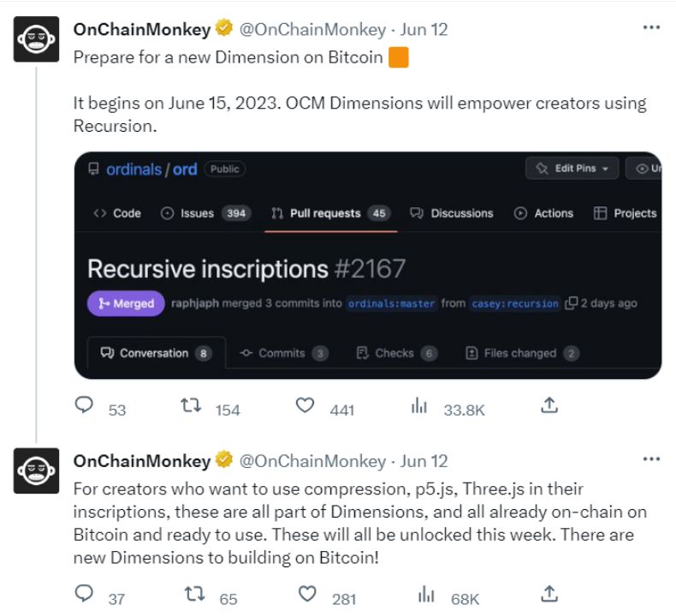Share the first tweet

550,406
